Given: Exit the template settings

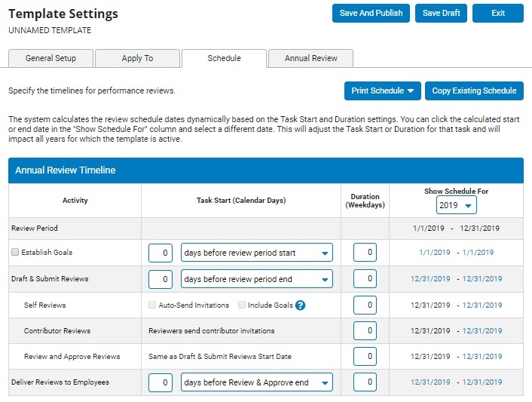Looking at the screenshot, I should point(498,14).
